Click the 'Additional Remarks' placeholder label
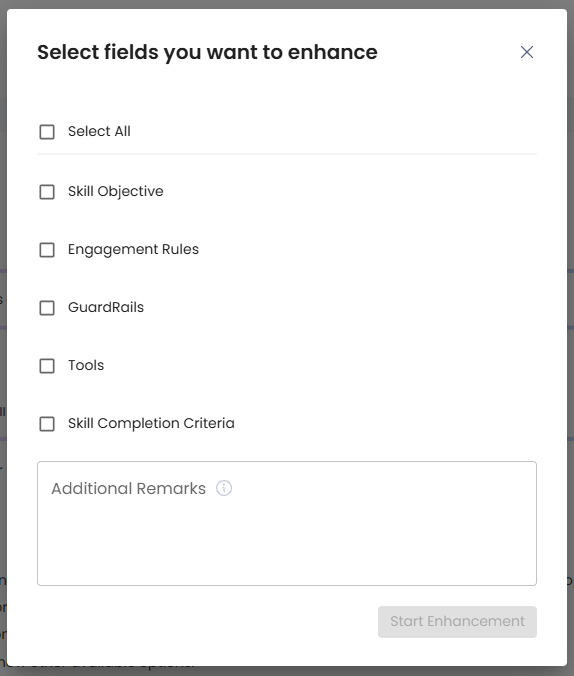Viewport: 574px width, 676px height. tap(129, 488)
